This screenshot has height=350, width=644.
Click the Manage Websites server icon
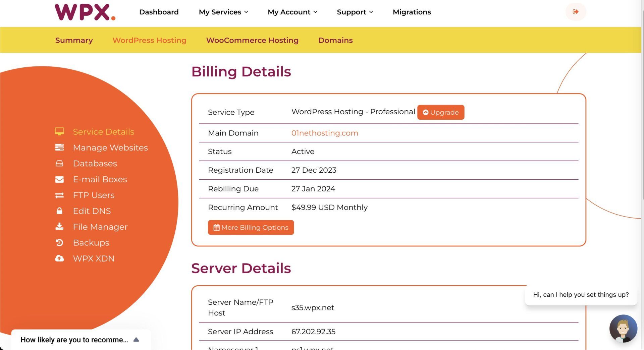coord(59,147)
